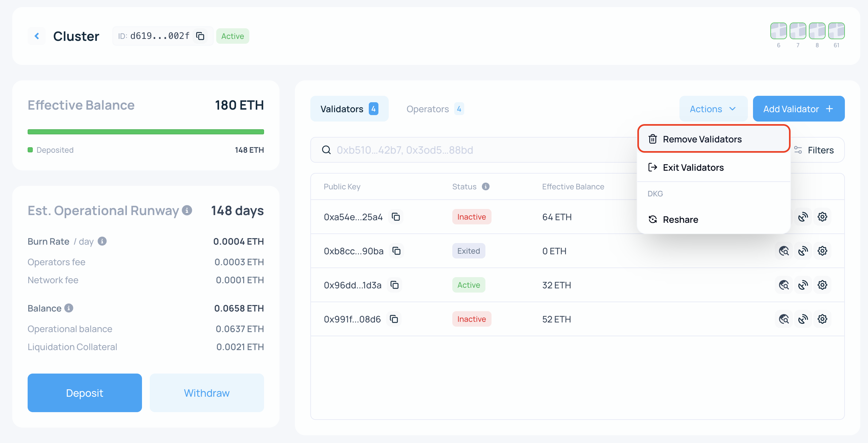868x443 pixels.
Task: Open the Actions dropdown
Action: pos(713,109)
